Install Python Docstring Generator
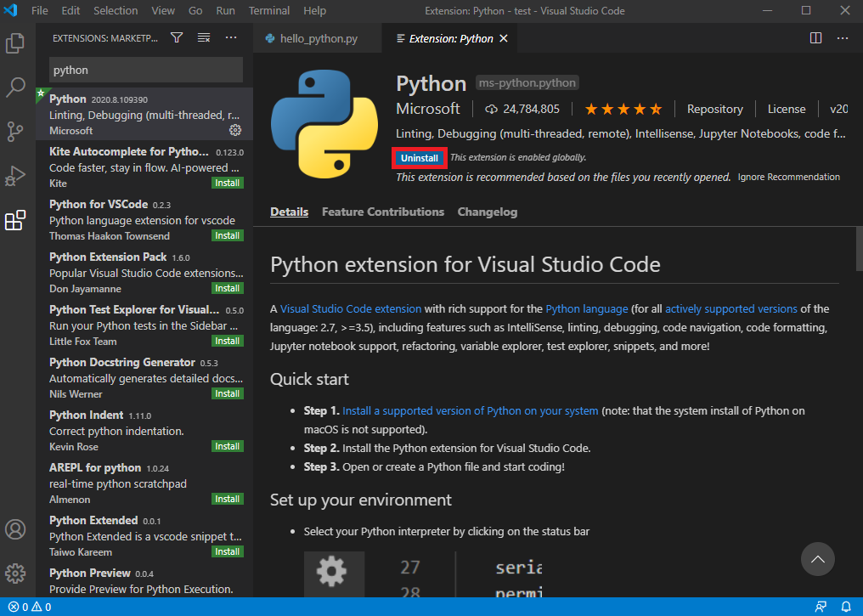The width and height of the screenshot is (863, 616). pyautogui.click(x=228, y=393)
